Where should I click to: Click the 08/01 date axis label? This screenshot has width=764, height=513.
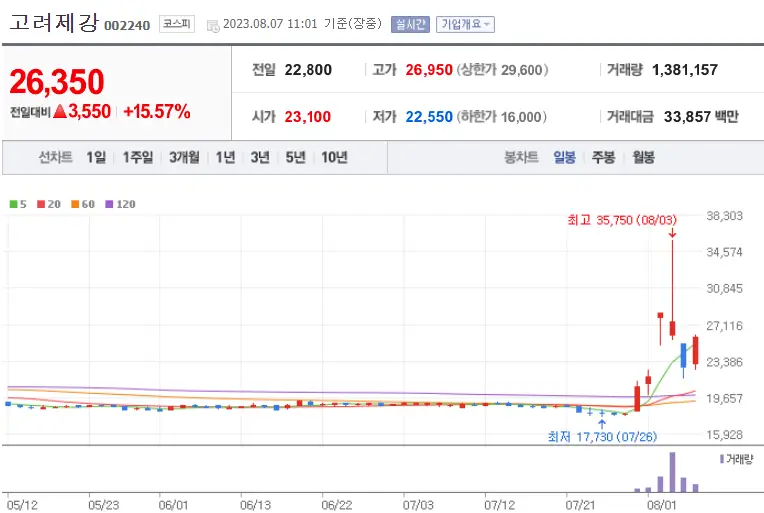[x=661, y=505]
